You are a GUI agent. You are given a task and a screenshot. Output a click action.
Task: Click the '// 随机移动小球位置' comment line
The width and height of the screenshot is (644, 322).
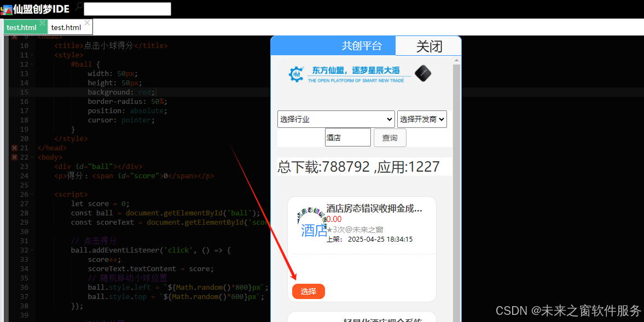coord(127,278)
